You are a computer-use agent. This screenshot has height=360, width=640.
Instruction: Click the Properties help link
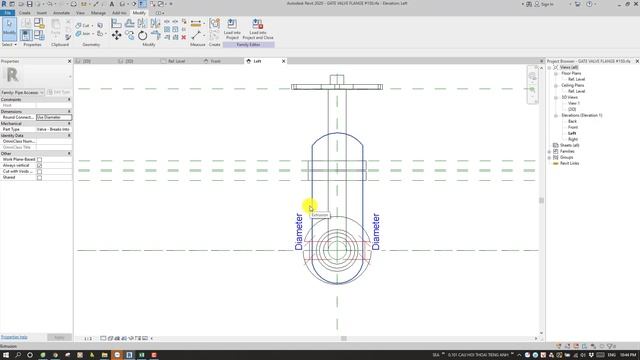coord(14,337)
